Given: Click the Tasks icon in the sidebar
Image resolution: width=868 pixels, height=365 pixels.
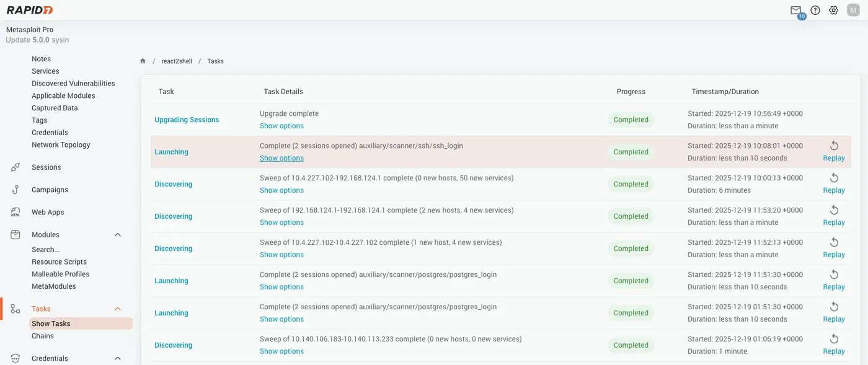Looking at the screenshot, I should coord(15,308).
